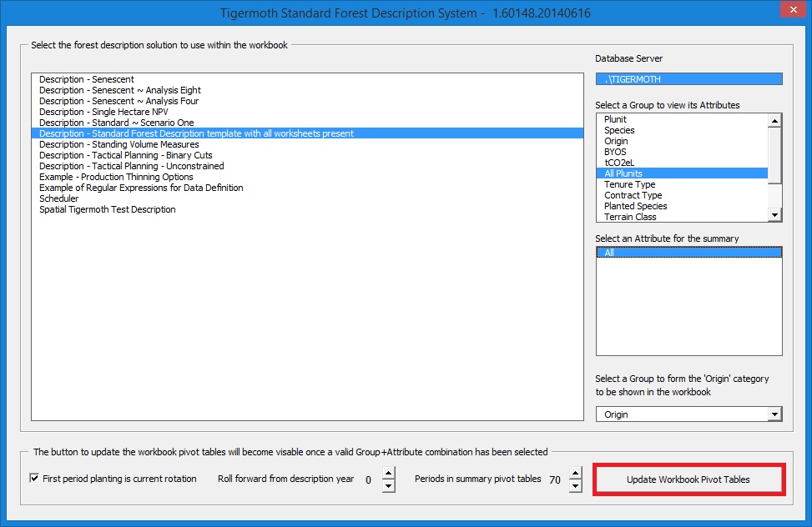
Task: Select Contract Type group
Action: pyautogui.click(x=682, y=196)
